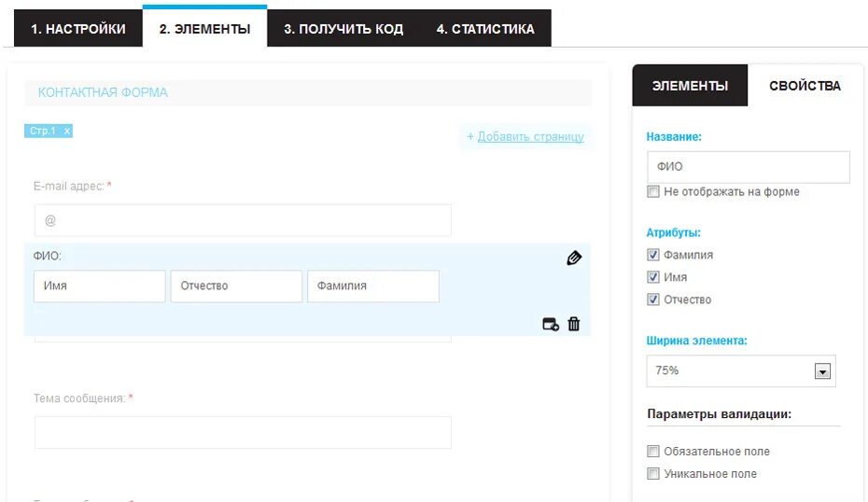Delete the ФИО element with the trash icon

(x=573, y=324)
